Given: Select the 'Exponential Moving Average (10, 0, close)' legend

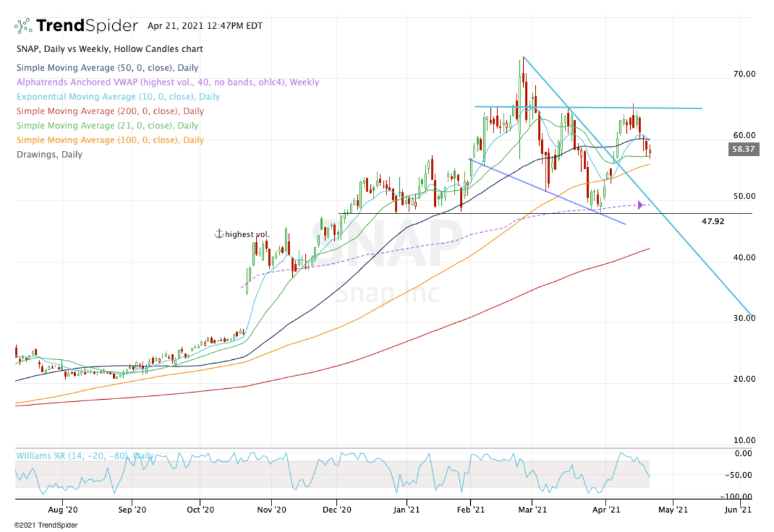Looking at the screenshot, I should [118, 97].
